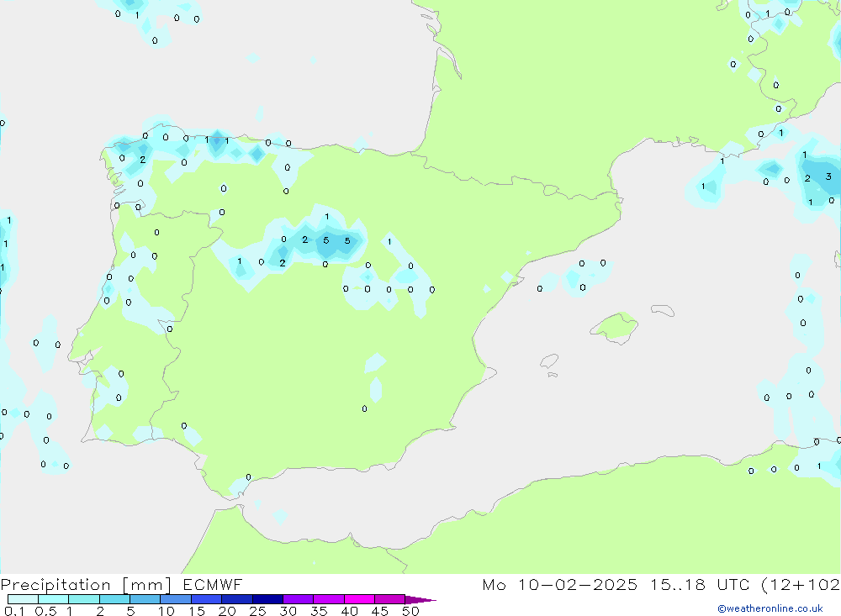Click the 40–45 mm magenta legend swatch
The width and height of the screenshot is (841, 616).
[x=359, y=599]
